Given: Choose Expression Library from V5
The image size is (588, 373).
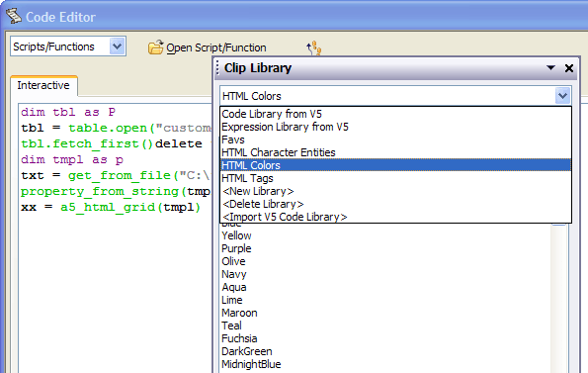Looking at the screenshot, I should [x=395, y=127].
